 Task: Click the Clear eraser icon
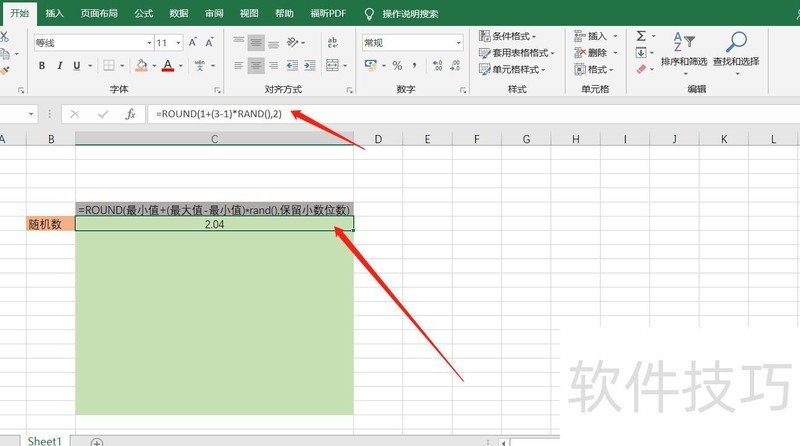(x=641, y=69)
